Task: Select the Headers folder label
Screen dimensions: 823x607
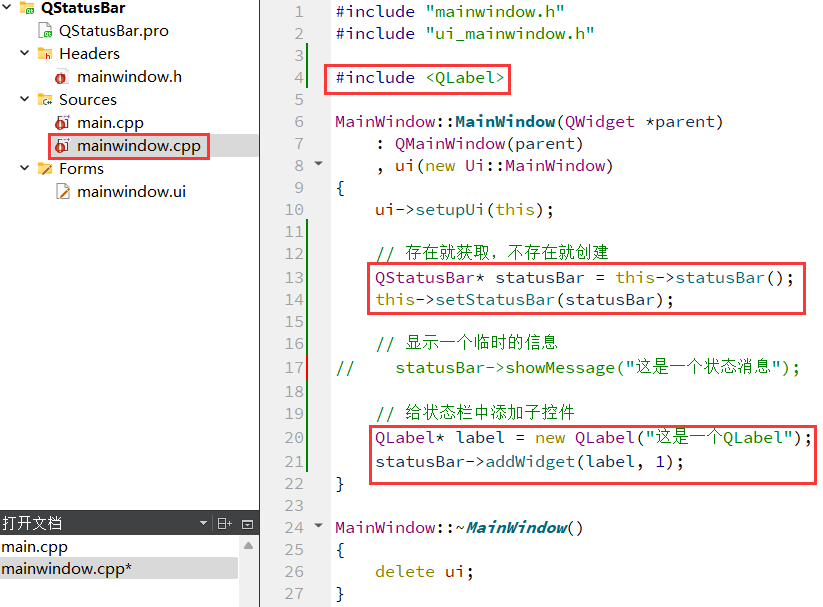Action: [89, 54]
